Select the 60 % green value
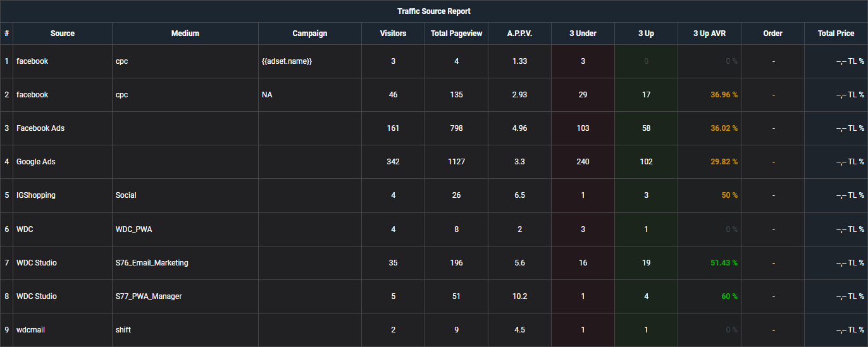 [729, 296]
